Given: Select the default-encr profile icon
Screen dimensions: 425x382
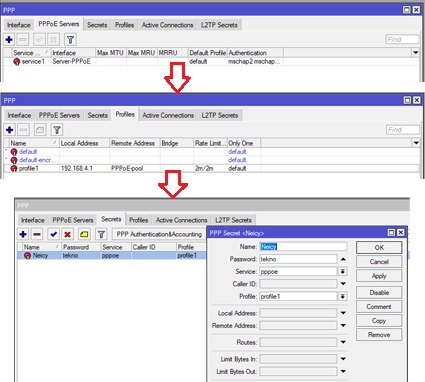Looking at the screenshot, I should (14, 160).
